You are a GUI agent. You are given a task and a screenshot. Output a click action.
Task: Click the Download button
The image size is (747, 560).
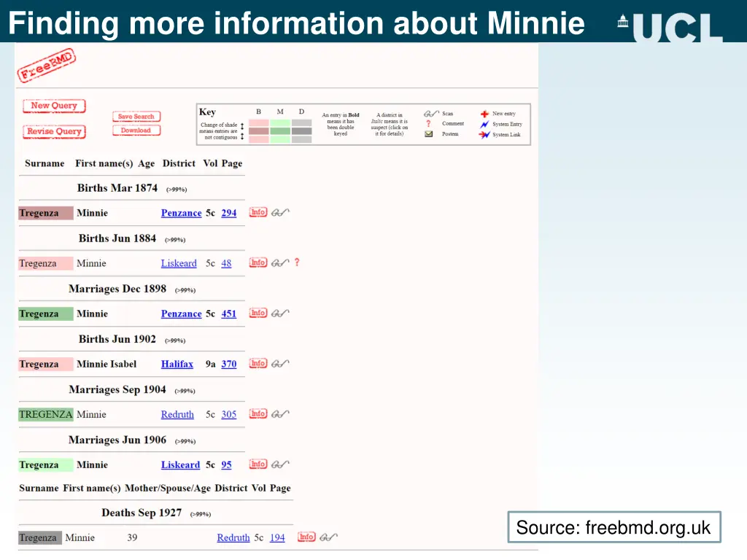[136, 130]
